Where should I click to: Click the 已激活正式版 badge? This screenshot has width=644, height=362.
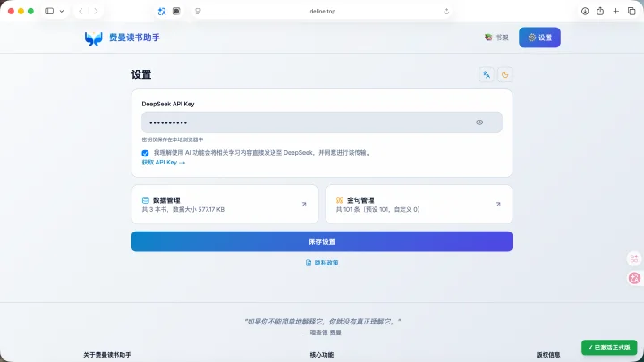click(609, 348)
